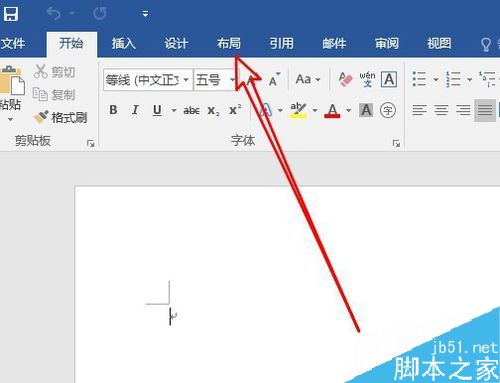This screenshot has height=383, width=500.
Task: Shrink font size with the smaller A
Action: pos(274,80)
